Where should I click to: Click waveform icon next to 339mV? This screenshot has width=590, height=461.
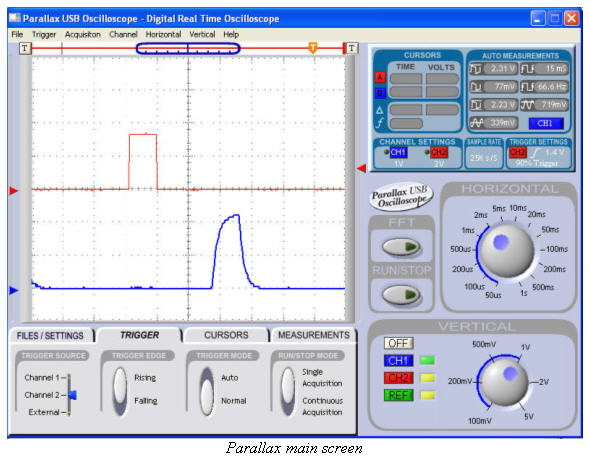click(x=476, y=123)
